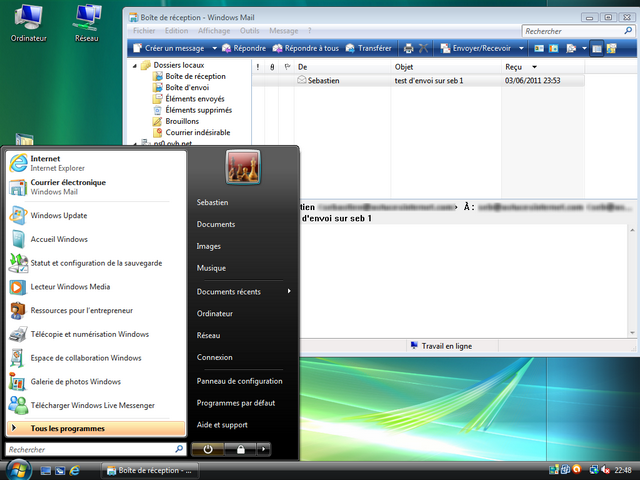Open Aide et support link
The image size is (640, 480).
[x=222, y=425]
